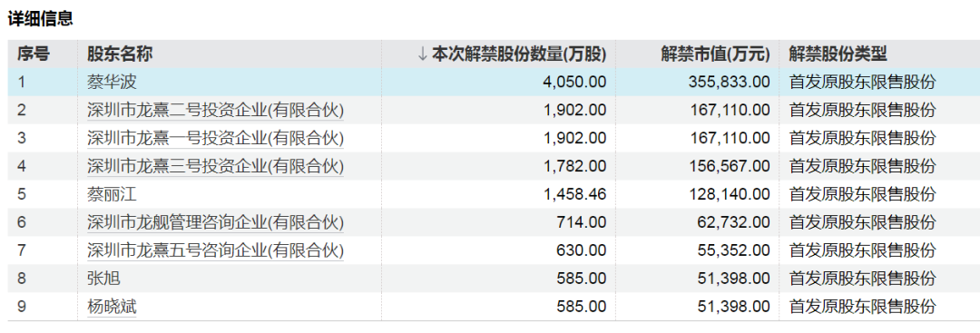Sort by 解禁市值(万元) column header
The height and width of the screenshot is (333, 980).
coord(715,54)
